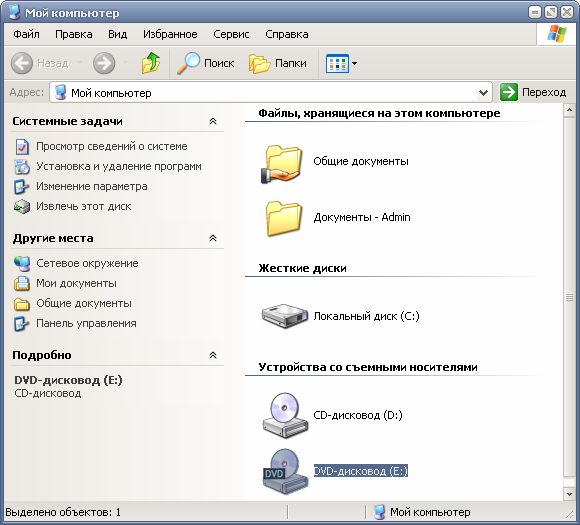Collapse the Системные задачи panel
This screenshot has width=580, height=525.
[213, 121]
